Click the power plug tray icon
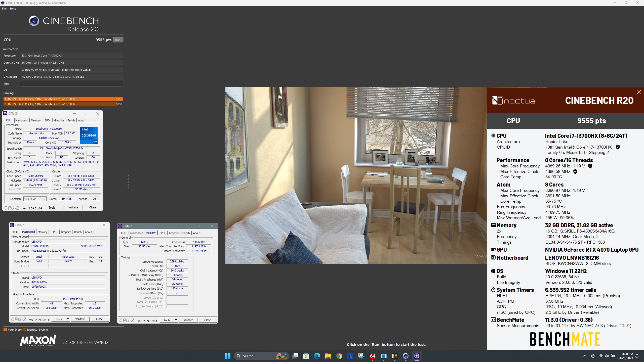644x362 pixels. click(593, 356)
